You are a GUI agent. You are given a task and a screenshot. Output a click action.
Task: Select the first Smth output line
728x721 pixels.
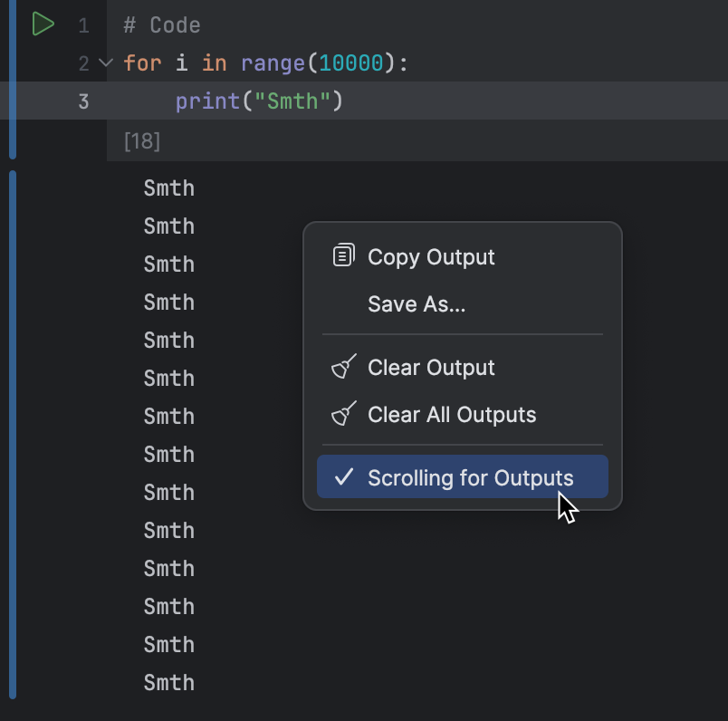168,187
